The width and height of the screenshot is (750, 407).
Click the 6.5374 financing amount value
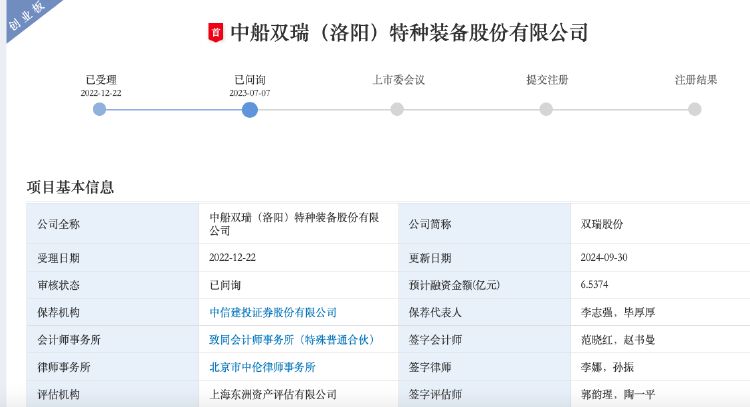tap(596, 284)
